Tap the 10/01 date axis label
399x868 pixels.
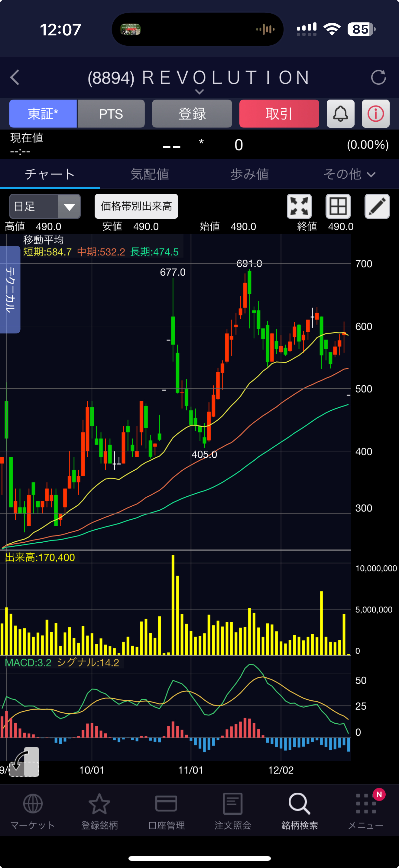[92, 770]
